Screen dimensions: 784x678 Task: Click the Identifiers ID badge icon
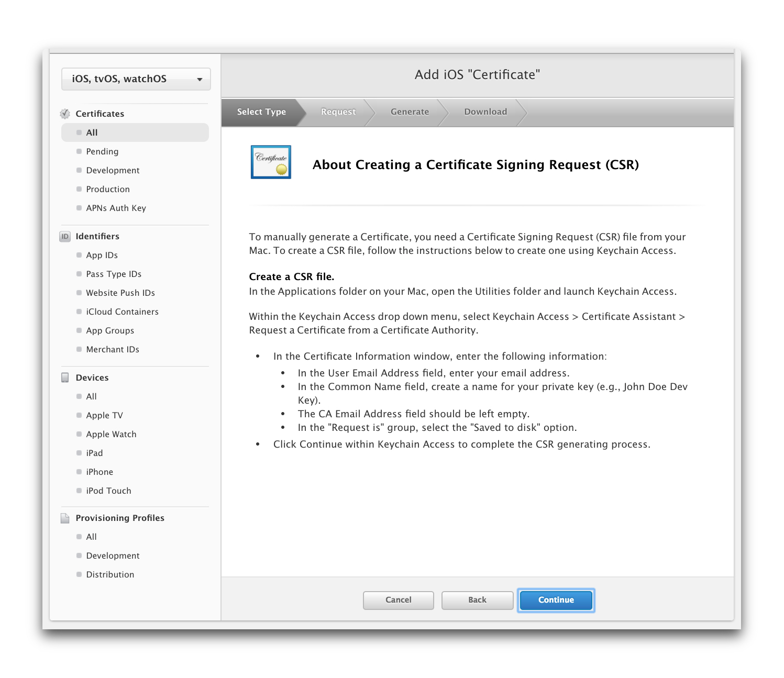(x=65, y=237)
